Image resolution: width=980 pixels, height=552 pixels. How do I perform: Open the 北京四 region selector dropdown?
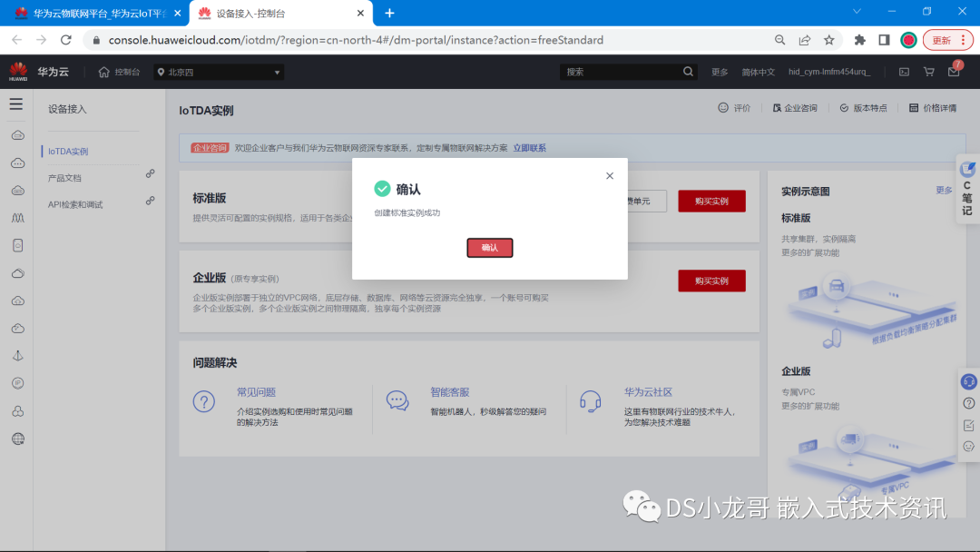pos(218,71)
